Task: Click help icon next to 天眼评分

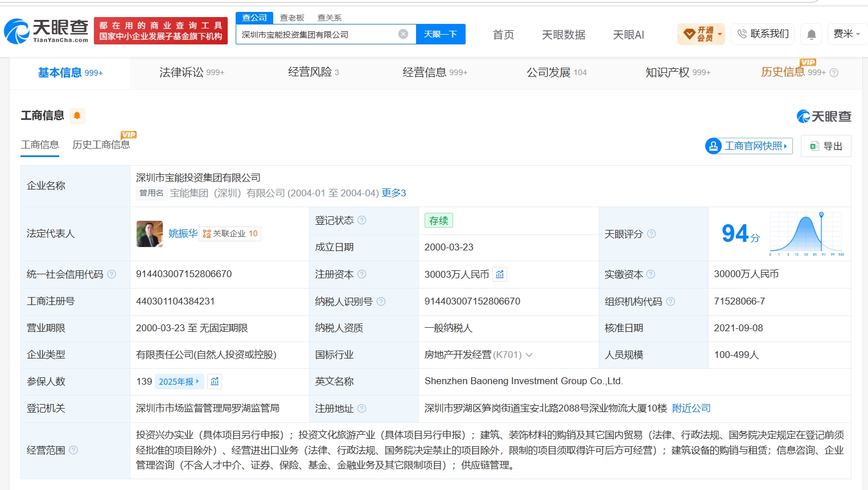Action: (x=652, y=234)
